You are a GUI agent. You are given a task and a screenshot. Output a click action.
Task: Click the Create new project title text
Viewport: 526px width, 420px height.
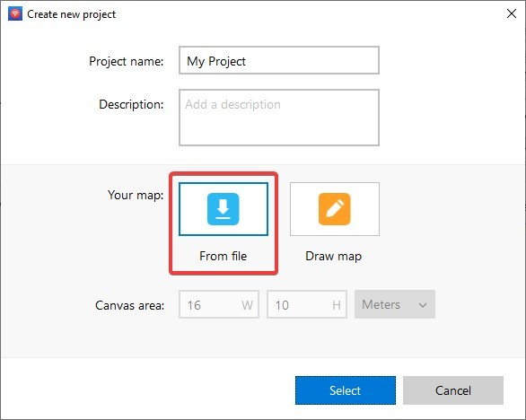coord(72,14)
